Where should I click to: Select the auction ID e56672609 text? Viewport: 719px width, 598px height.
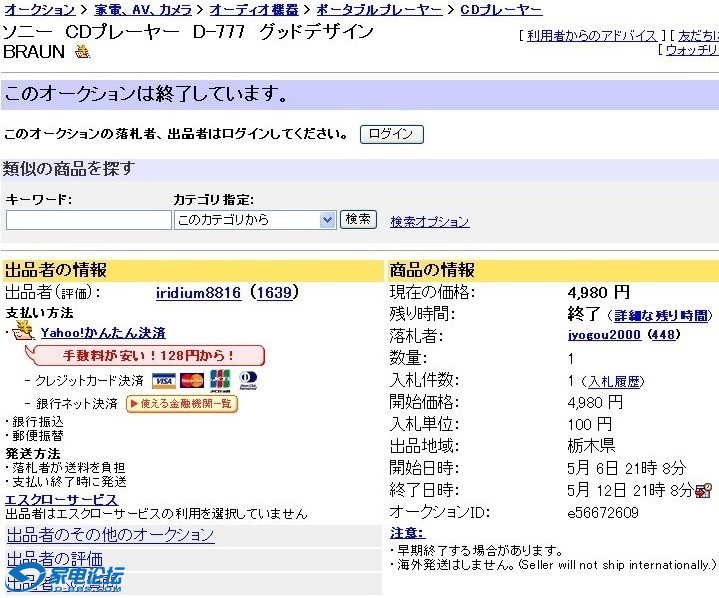coord(603,512)
